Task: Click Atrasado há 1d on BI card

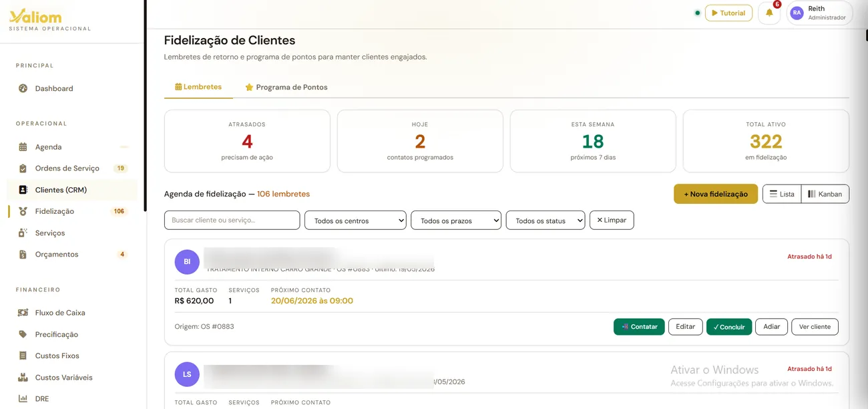Action: click(809, 257)
